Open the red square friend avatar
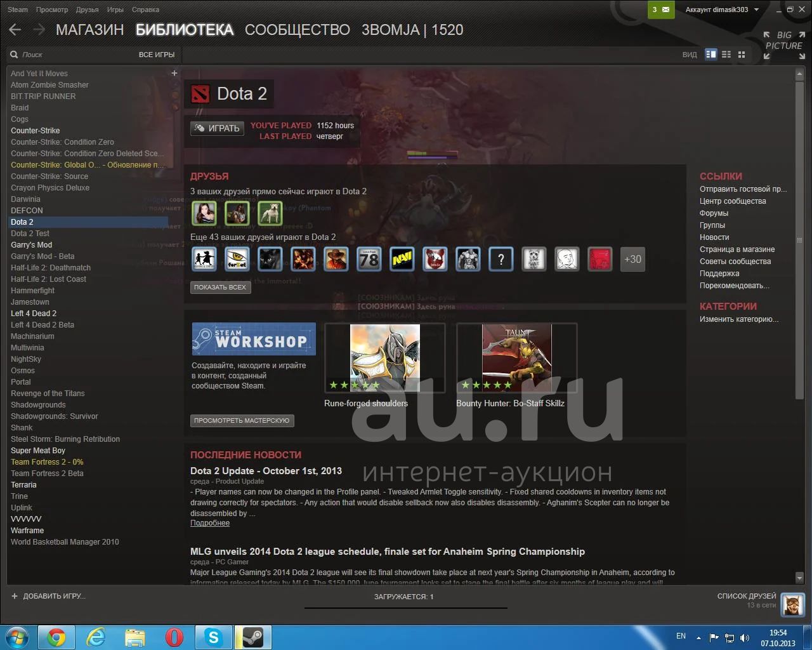Viewport: 812px width, 650px height. click(600, 259)
